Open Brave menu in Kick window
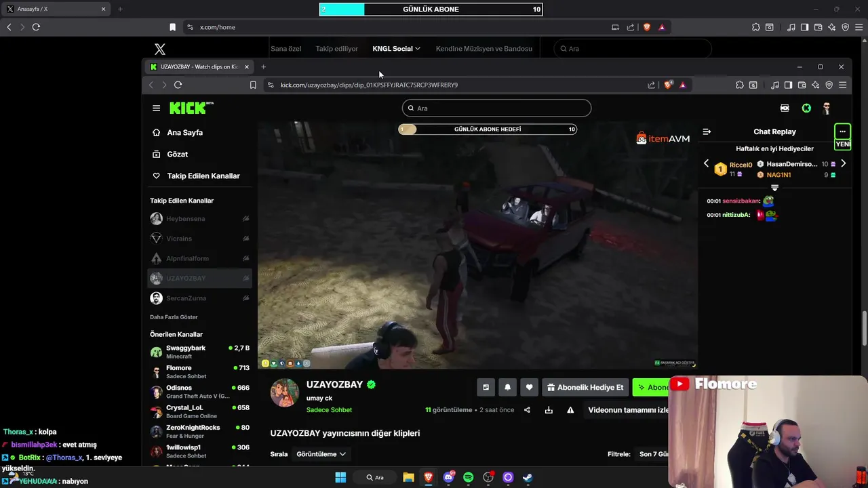 pos(842,85)
